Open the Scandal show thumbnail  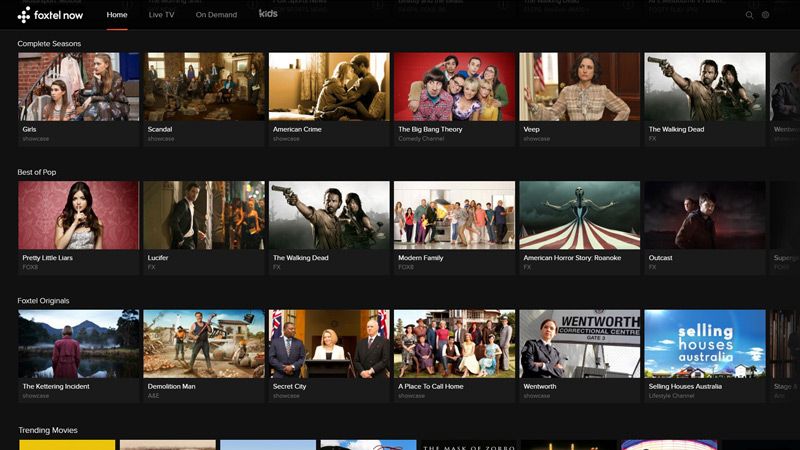tap(204, 87)
